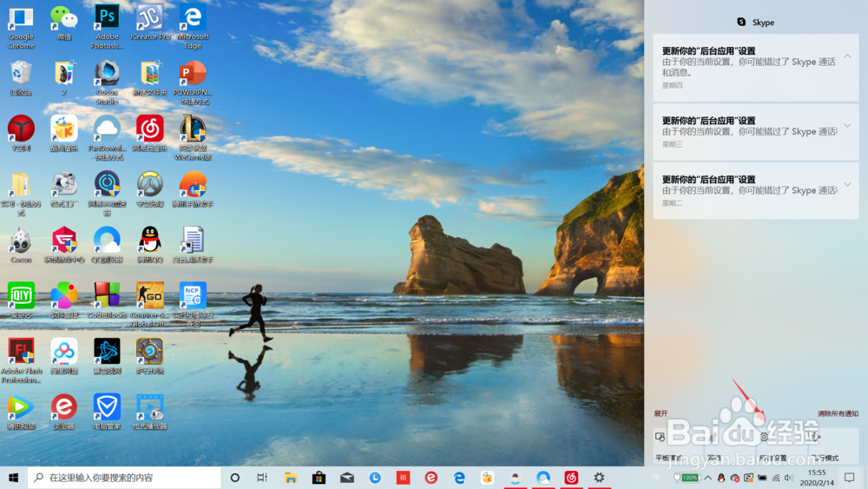The image size is (868, 489).
Task: Open the Google Chrome desktop shortcut
Action: tap(21, 28)
